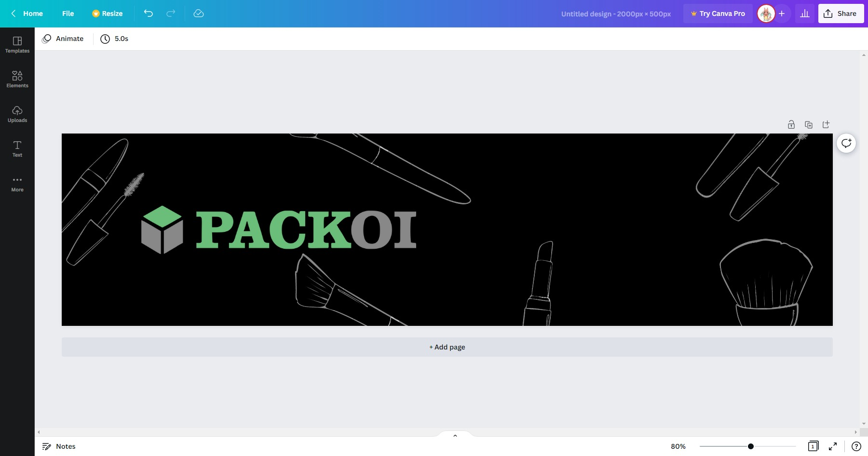Open the profile avatar

tap(766, 13)
